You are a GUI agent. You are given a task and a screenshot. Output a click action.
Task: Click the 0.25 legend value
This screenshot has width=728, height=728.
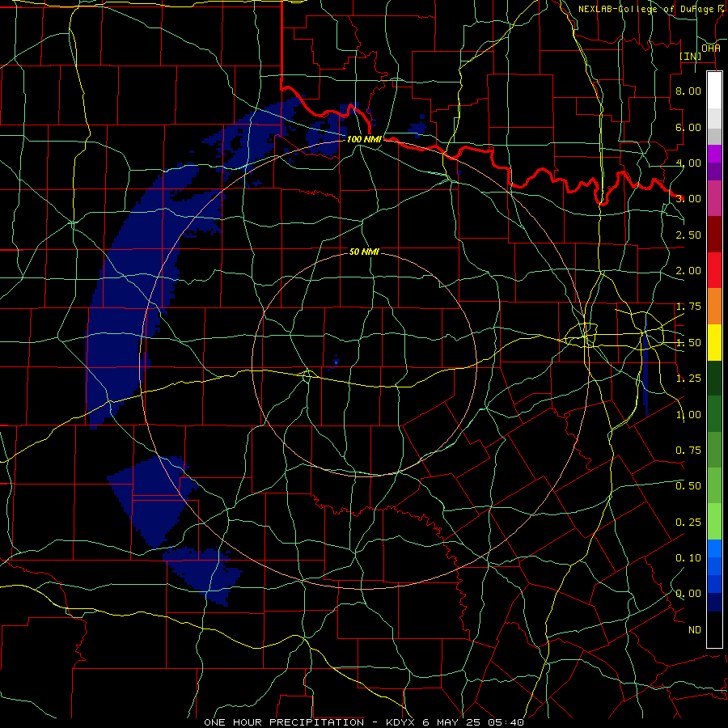point(688,523)
